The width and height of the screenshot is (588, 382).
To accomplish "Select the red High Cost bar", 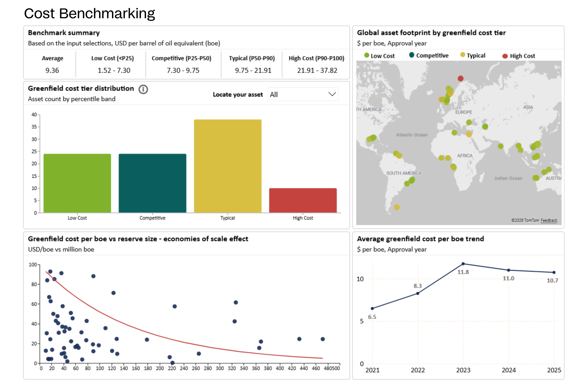I will coord(303,200).
